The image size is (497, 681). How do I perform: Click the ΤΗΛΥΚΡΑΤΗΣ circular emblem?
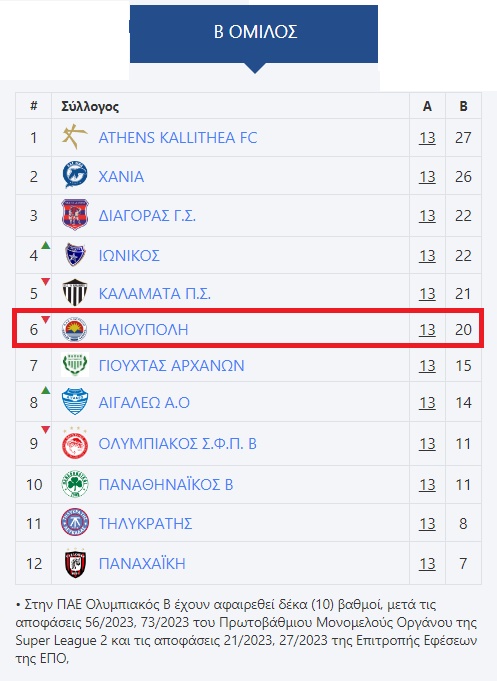click(75, 522)
